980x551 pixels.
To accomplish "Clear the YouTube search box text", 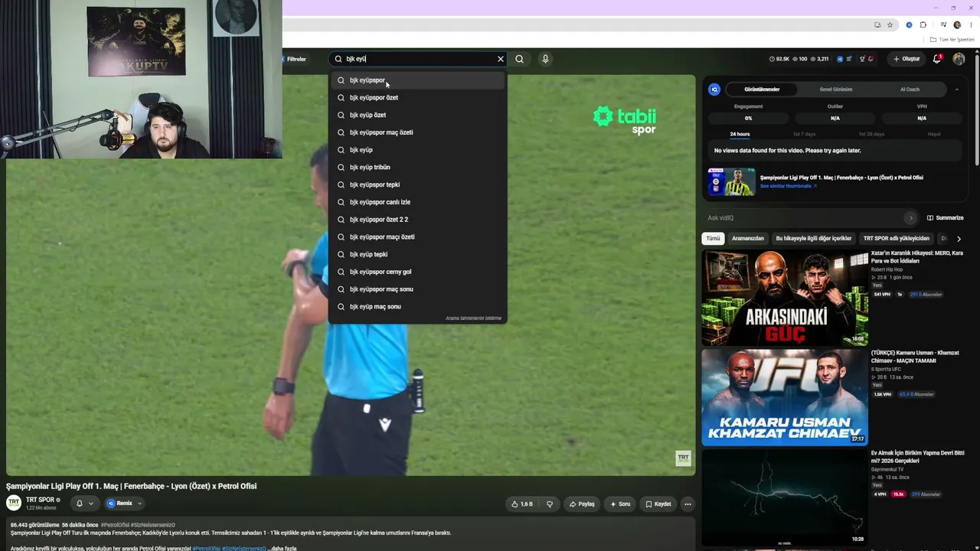I will coord(501,59).
